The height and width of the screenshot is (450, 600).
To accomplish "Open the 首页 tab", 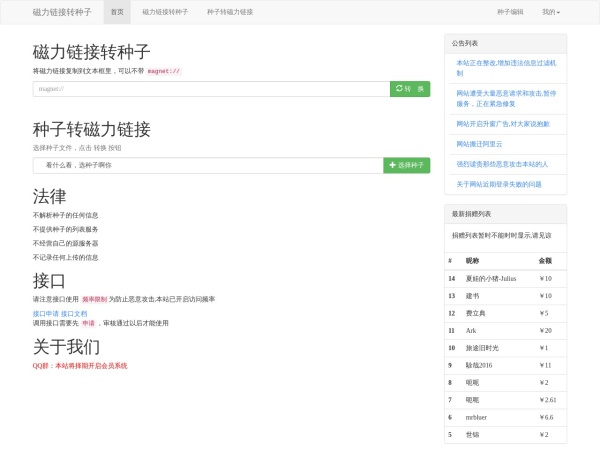I will pos(117,12).
